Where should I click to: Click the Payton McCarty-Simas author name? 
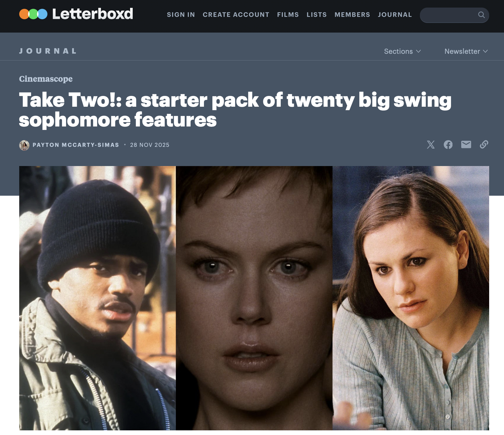[x=76, y=145]
